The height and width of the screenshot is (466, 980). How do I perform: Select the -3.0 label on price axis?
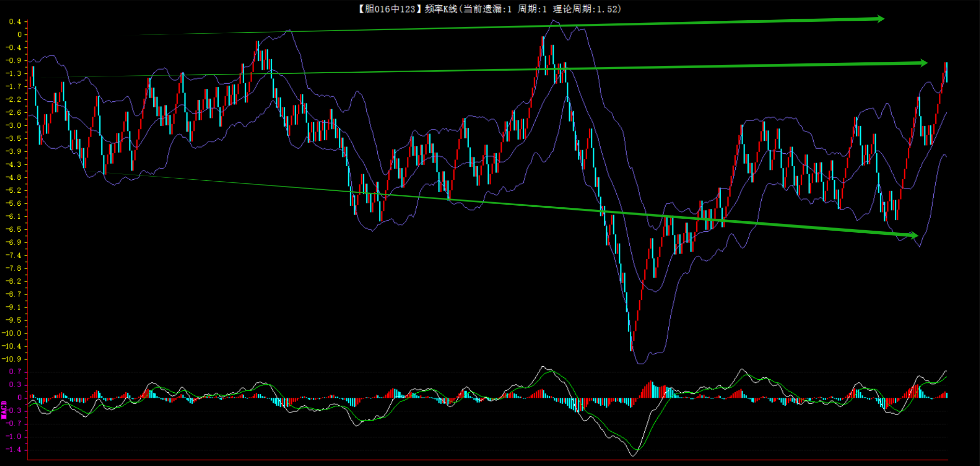click(14, 126)
